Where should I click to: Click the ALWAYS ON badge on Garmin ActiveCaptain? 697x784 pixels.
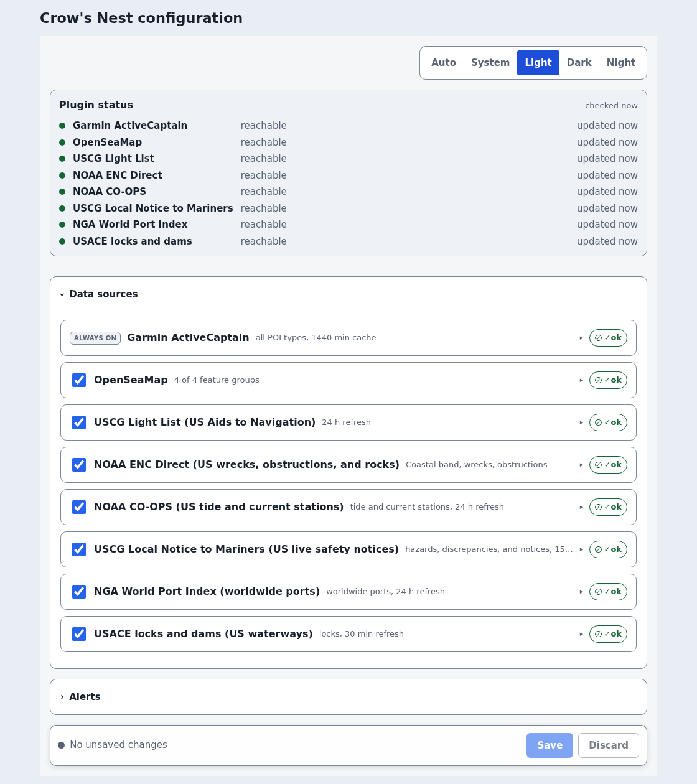[95, 338]
